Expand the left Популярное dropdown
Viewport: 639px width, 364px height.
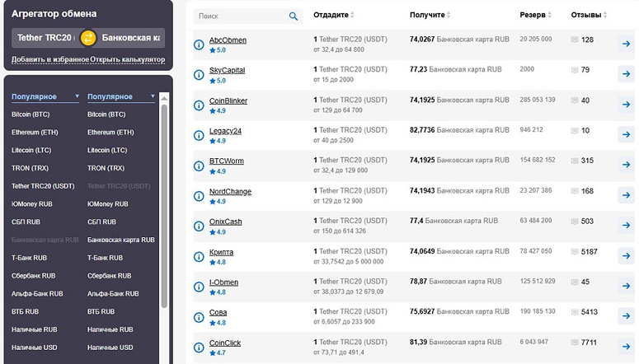click(45, 97)
